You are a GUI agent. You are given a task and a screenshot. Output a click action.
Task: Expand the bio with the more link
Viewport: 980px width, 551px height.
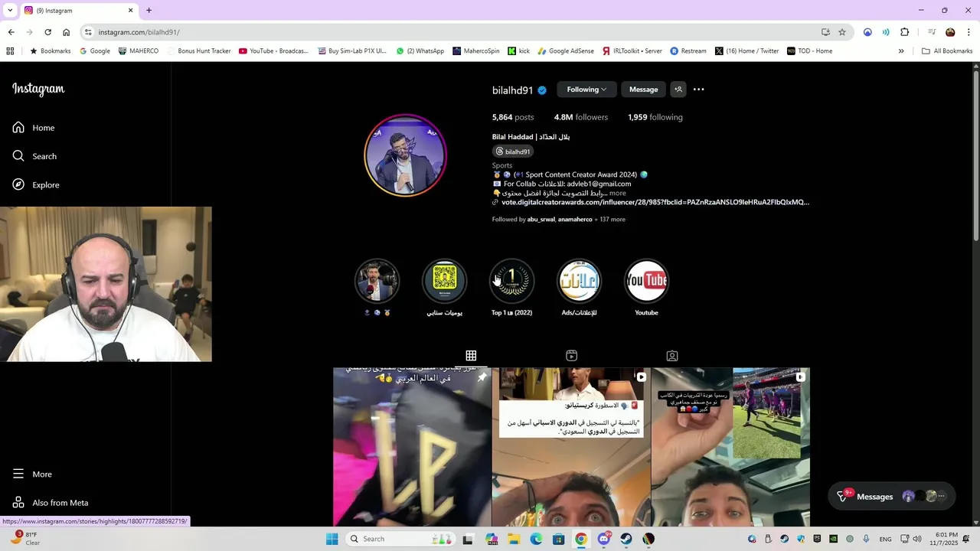617,193
